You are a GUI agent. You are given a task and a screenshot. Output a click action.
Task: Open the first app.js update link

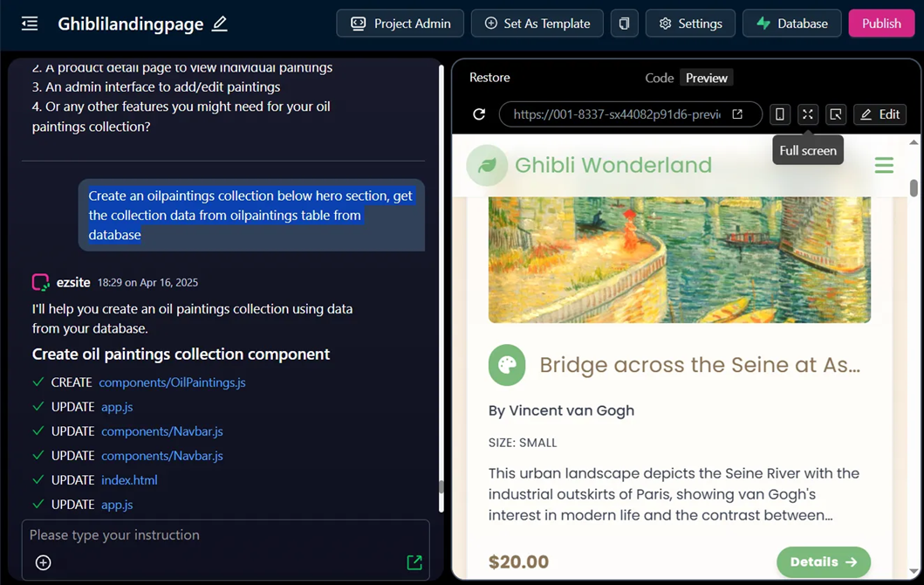(x=117, y=407)
